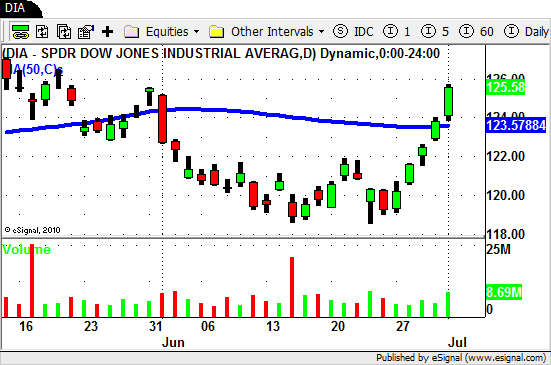
Task: Click the yellow Equities folder icon
Action: click(x=131, y=32)
